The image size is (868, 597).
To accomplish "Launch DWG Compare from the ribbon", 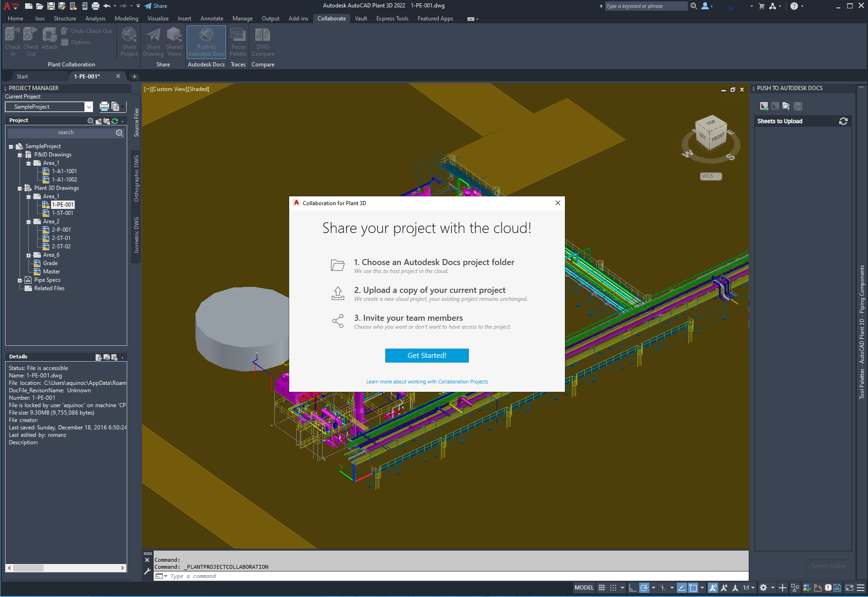I will pos(263,42).
